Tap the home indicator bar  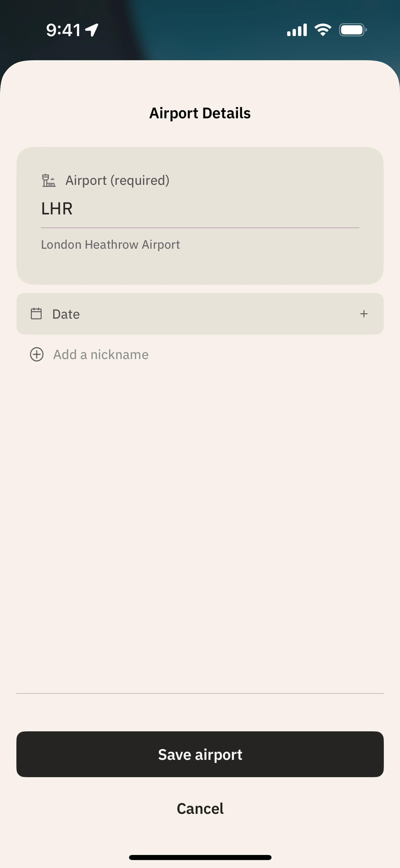click(x=200, y=857)
